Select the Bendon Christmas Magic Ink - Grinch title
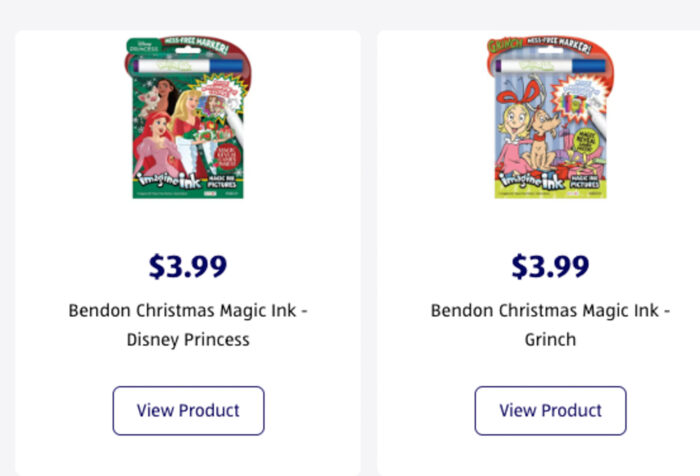This screenshot has height=476, width=700. (x=550, y=325)
